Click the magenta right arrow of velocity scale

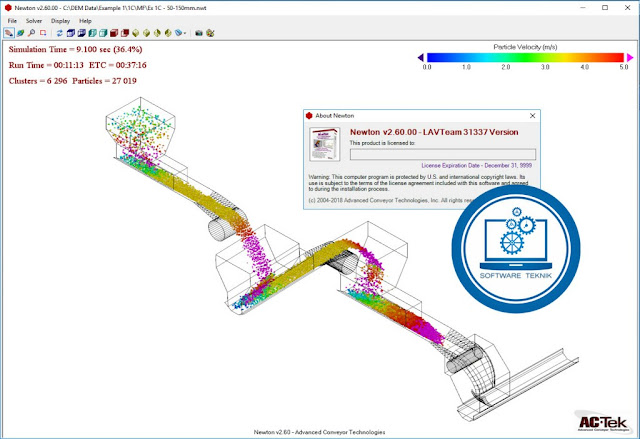(x=630, y=58)
